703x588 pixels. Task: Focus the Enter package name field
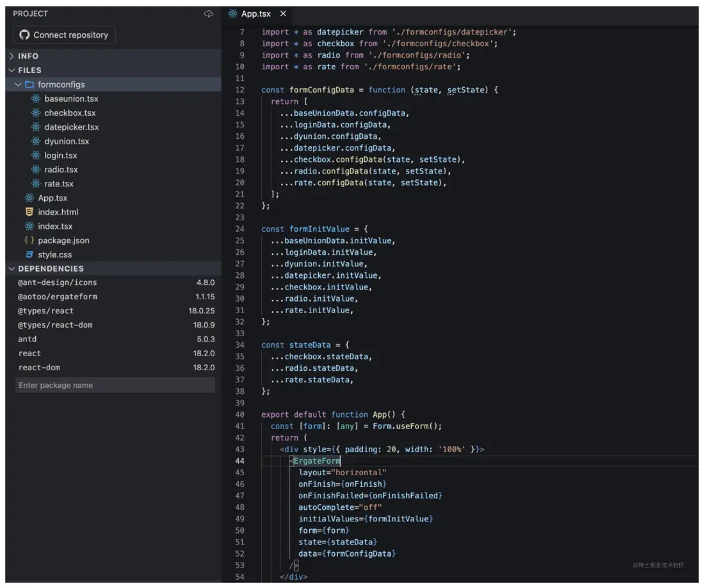[x=115, y=385]
